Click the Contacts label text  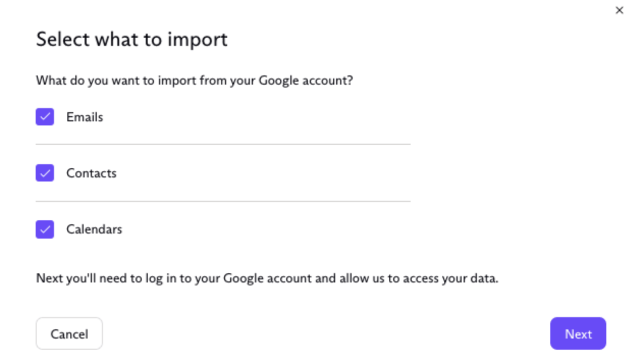91,173
